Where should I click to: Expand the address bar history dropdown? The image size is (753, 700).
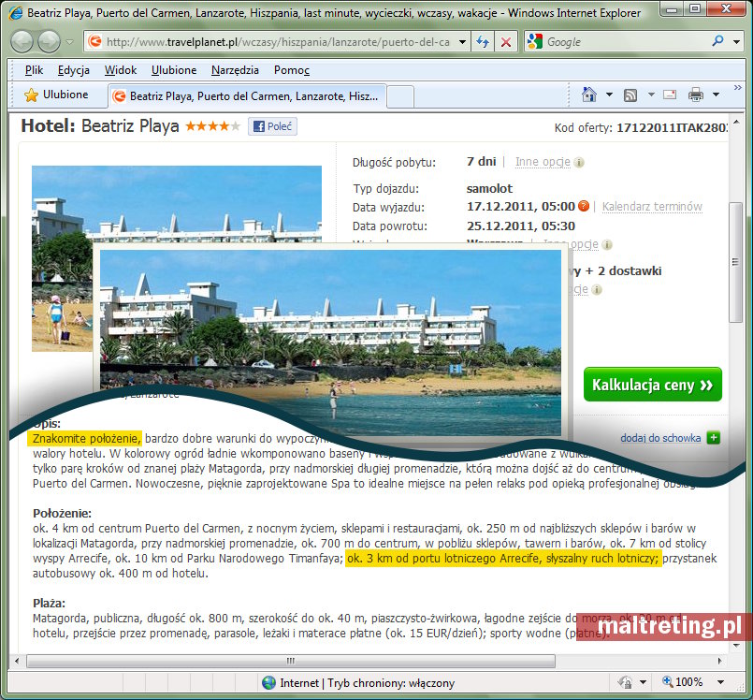[462, 42]
